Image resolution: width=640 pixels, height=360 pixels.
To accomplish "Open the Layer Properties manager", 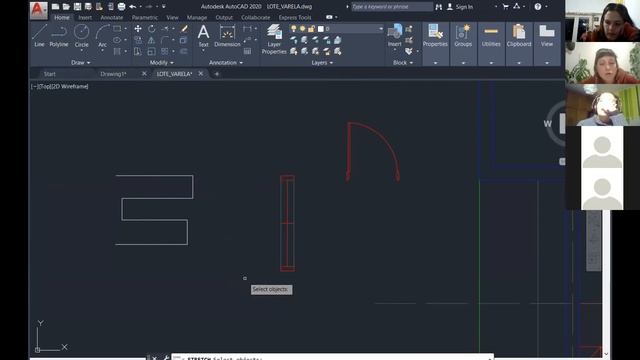I will point(274,39).
